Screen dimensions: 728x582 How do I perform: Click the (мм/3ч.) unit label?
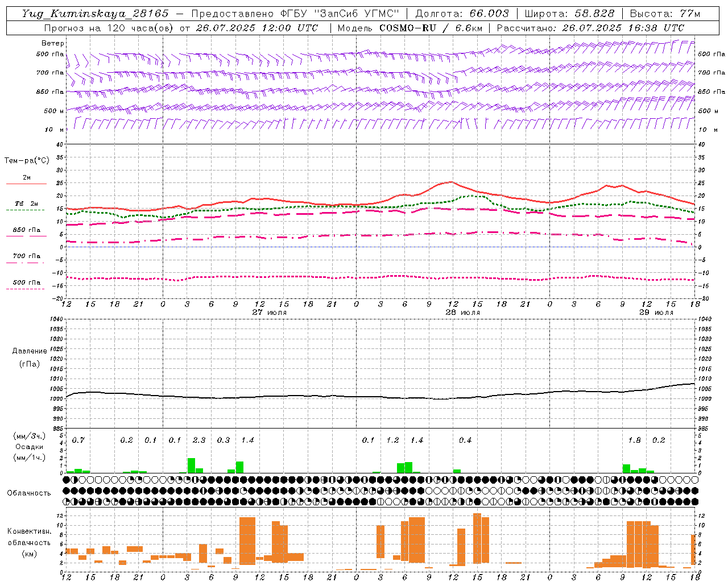coord(30,436)
